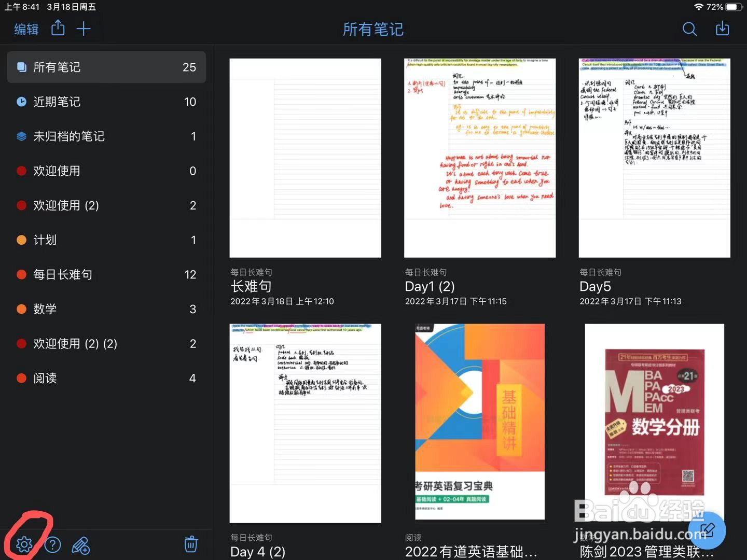The width and height of the screenshot is (747, 560).
Task: Open 欢迎使用 (2) folder
Action: point(106,205)
